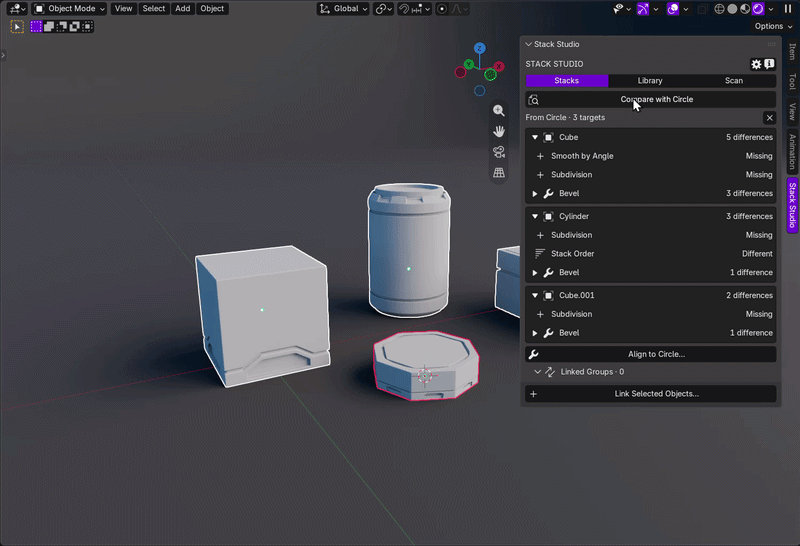Open the Object menu
Image resolution: width=800 pixels, height=546 pixels.
212,9
